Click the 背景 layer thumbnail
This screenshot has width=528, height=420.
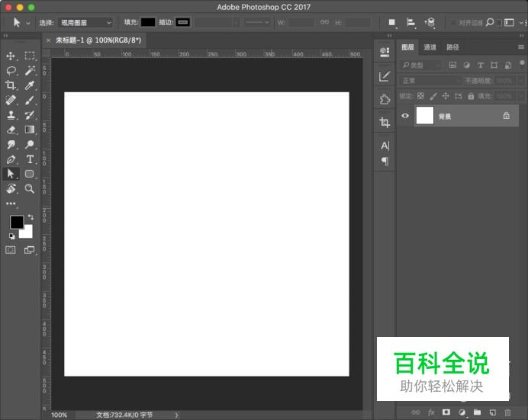424,116
